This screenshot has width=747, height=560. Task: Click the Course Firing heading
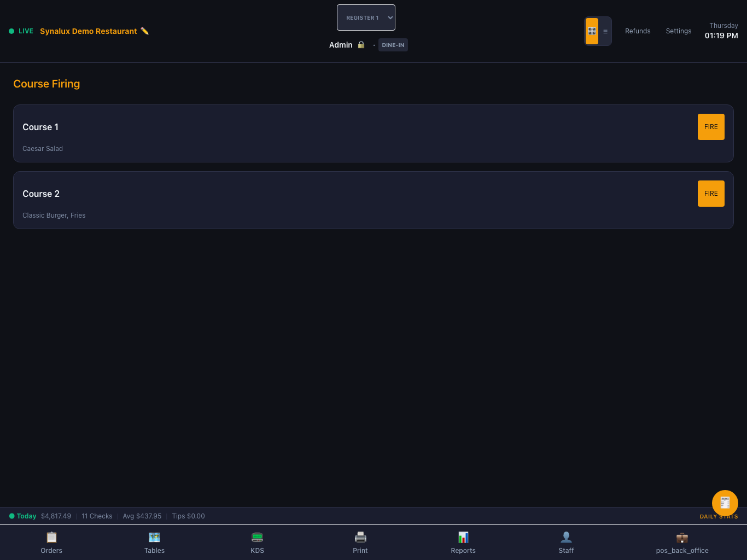click(x=46, y=84)
